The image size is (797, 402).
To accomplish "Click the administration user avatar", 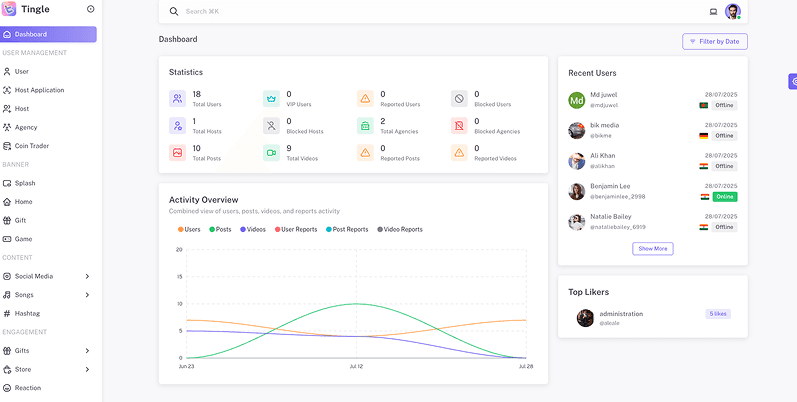I will pos(585,318).
